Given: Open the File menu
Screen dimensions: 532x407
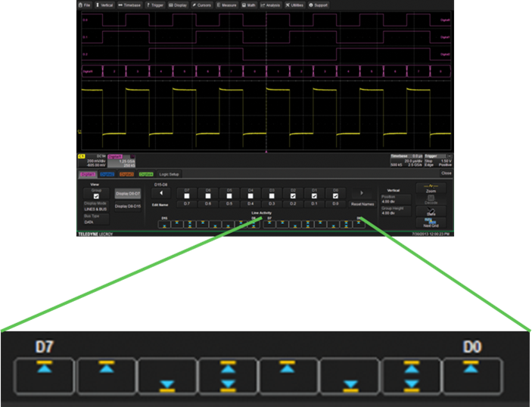Looking at the screenshot, I should 85,5.
